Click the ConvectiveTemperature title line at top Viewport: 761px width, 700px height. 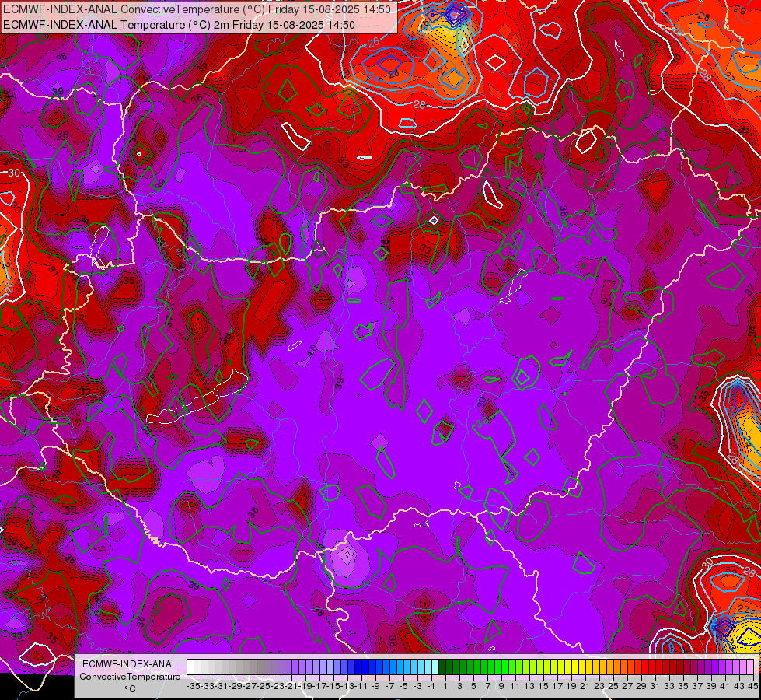[x=197, y=9]
